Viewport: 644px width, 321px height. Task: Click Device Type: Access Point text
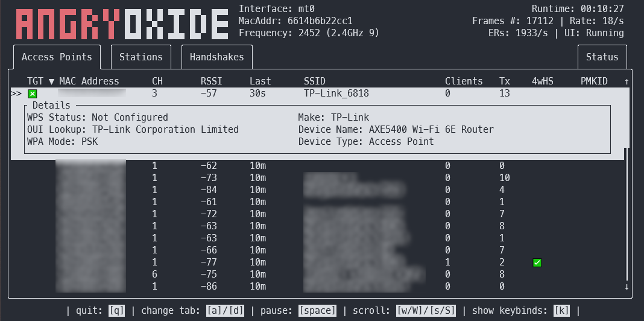coord(366,142)
